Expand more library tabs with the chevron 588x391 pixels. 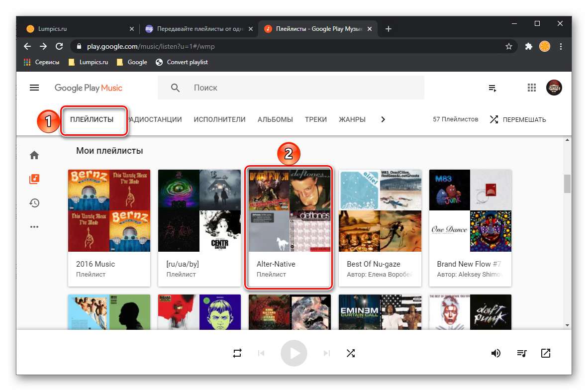click(383, 119)
